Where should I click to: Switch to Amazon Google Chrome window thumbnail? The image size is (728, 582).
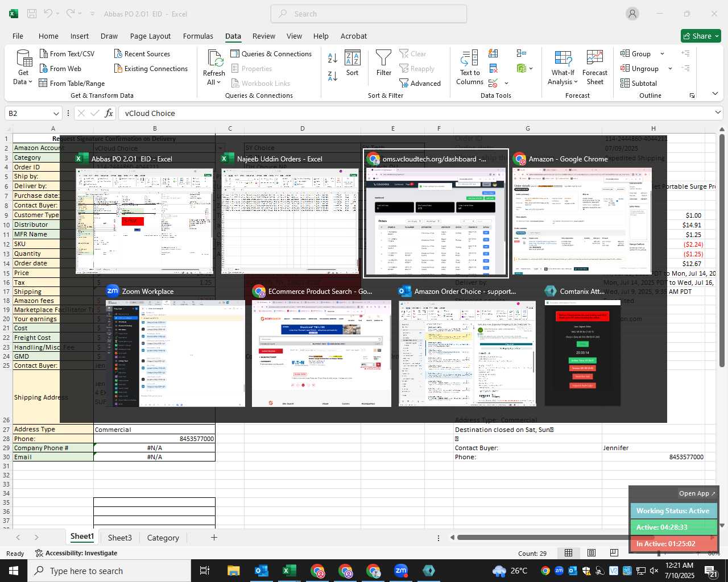pyautogui.click(x=581, y=215)
